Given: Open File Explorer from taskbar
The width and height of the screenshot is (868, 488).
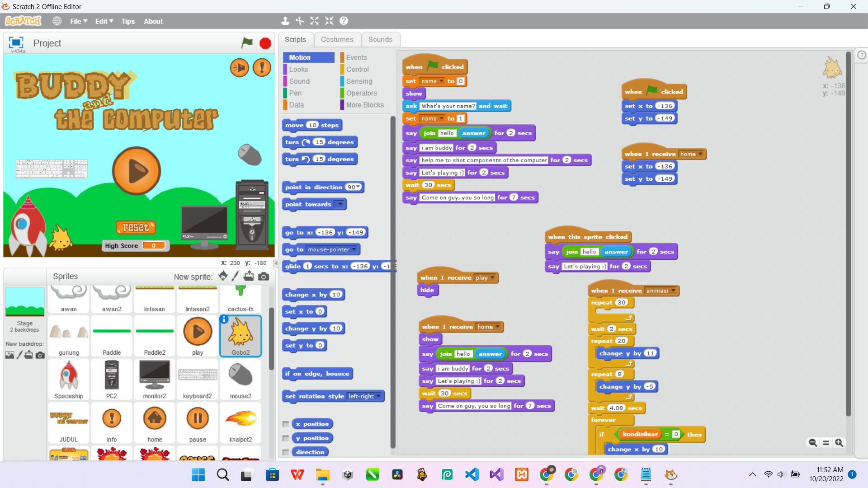Looking at the screenshot, I should (322, 474).
